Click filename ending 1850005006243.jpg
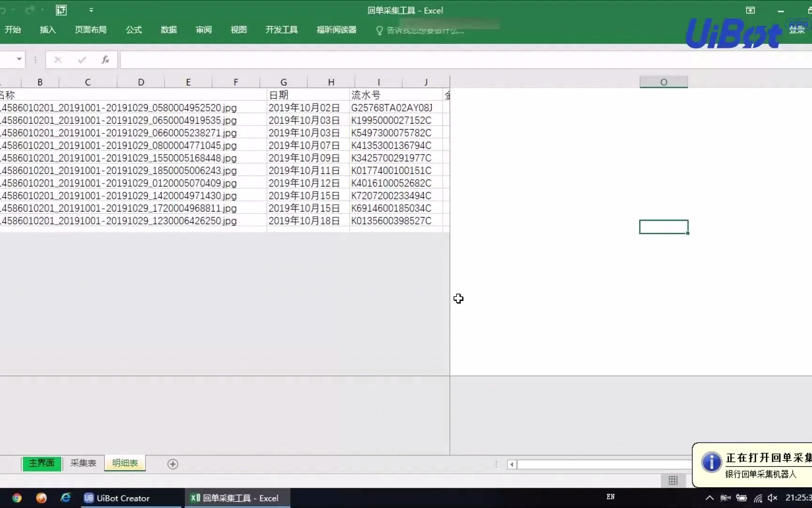Image resolution: width=812 pixels, height=508 pixels. click(118, 170)
